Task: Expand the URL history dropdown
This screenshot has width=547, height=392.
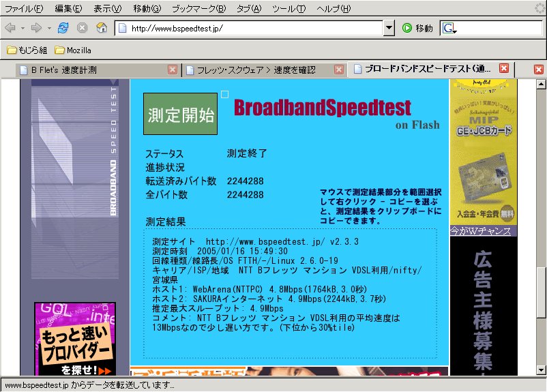Action: point(389,28)
